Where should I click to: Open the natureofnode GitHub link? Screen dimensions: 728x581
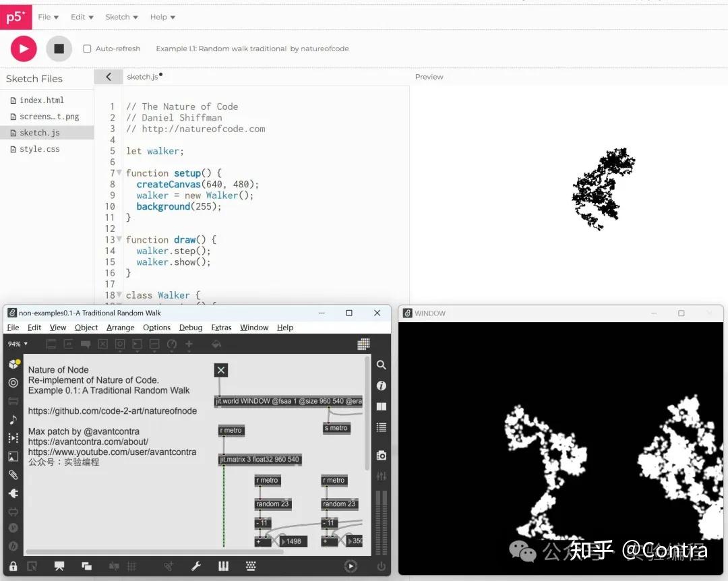click(111, 410)
